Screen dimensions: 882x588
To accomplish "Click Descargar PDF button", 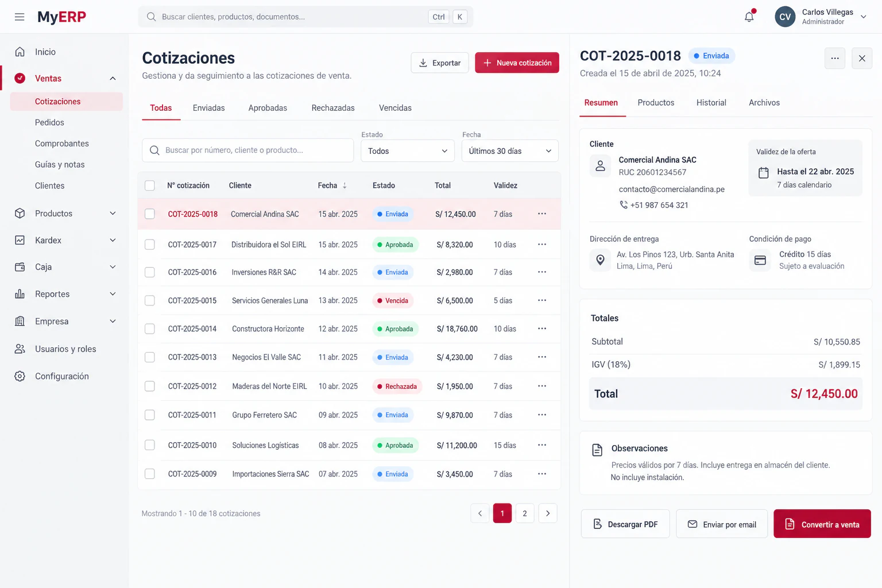I will point(625,524).
